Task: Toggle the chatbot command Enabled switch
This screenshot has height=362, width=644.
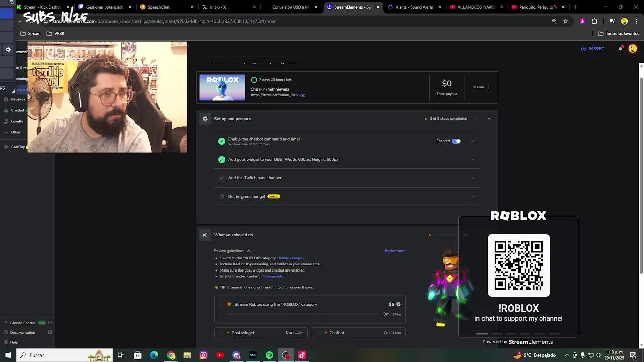Action: pyautogui.click(x=456, y=141)
